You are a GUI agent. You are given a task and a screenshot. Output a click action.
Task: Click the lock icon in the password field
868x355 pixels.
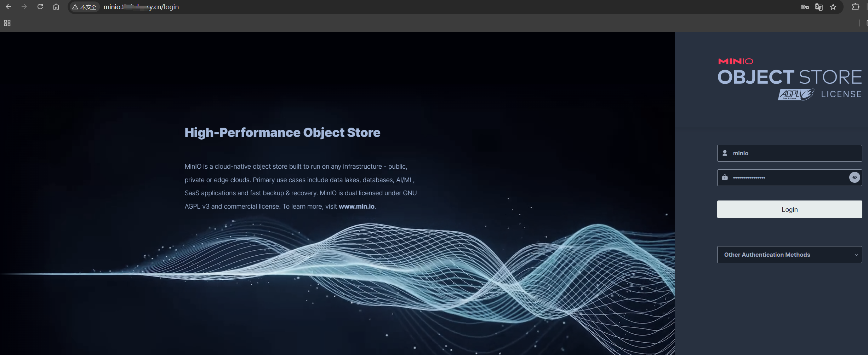pos(725,177)
